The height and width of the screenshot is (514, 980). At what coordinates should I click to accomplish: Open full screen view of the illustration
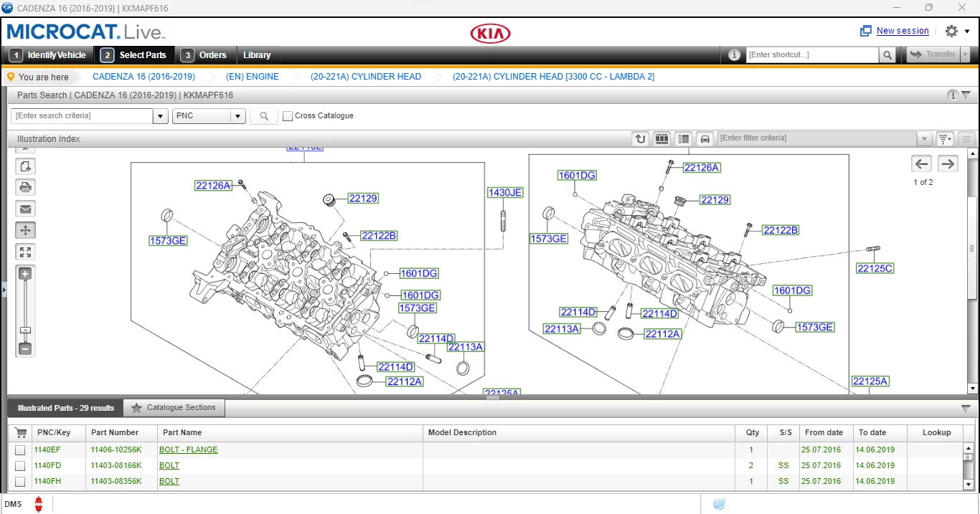(25, 252)
